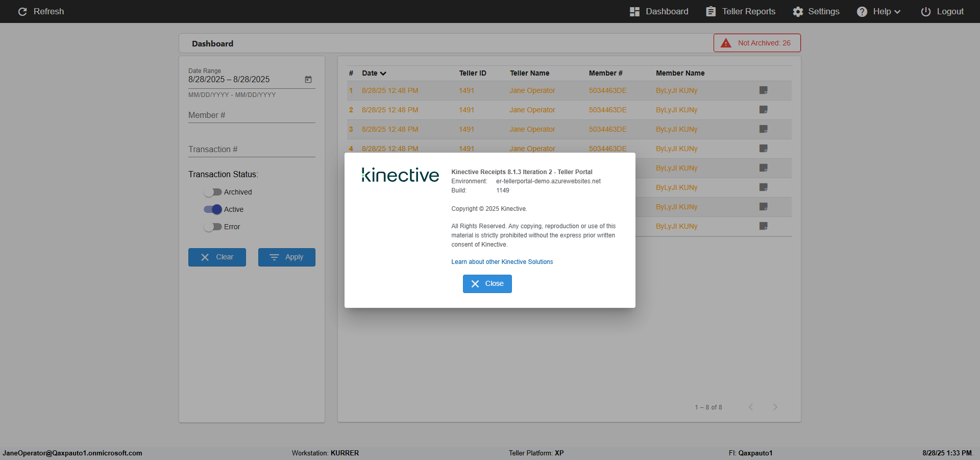
Task: Go to the previous page of results
Action: click(x=751, y=407)
